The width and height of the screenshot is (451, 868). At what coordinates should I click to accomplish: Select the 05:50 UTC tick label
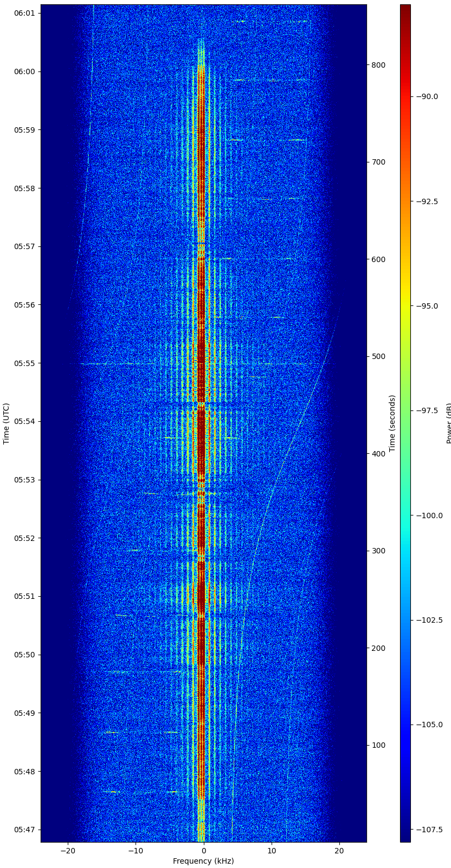click(x=24, y=655)
